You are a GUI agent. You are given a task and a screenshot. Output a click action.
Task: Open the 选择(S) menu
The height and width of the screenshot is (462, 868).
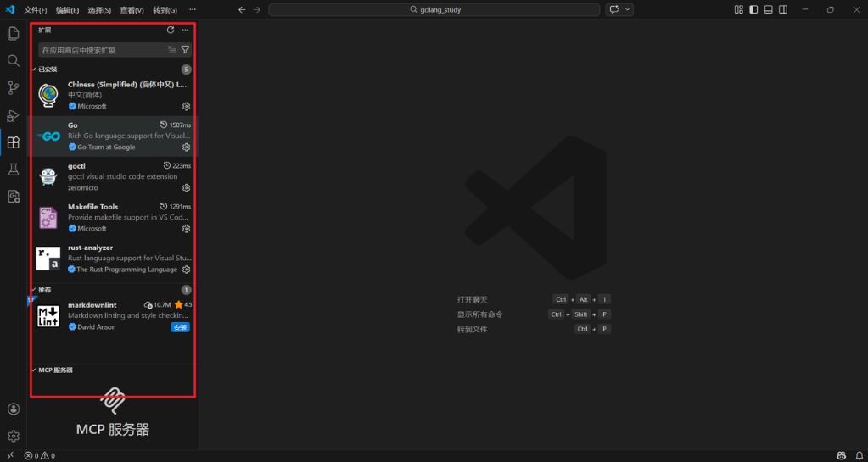pos(99,10)
